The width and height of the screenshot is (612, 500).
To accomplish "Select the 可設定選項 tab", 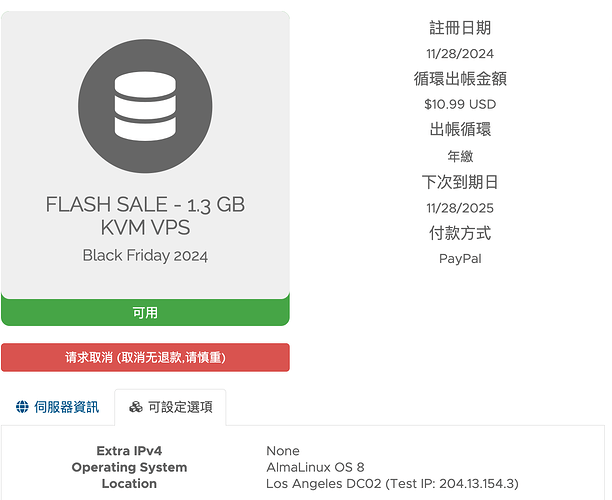I will [171, 407].
